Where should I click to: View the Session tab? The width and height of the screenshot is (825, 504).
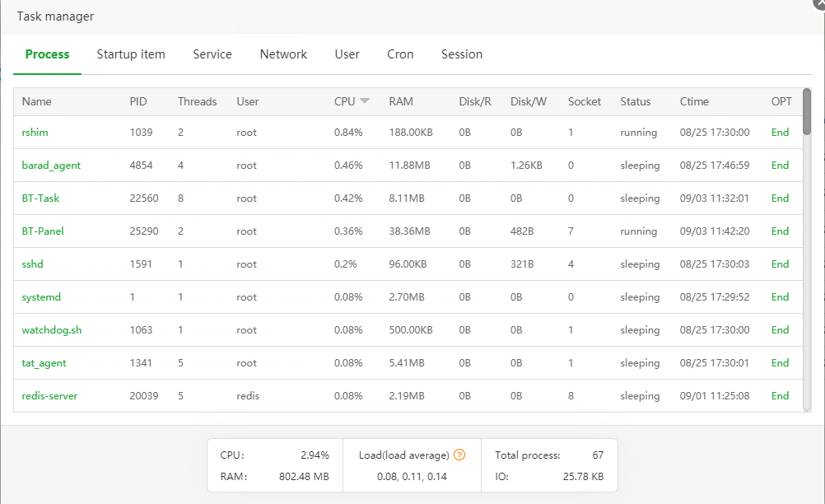pyautogui.click(x=462, y=54)
